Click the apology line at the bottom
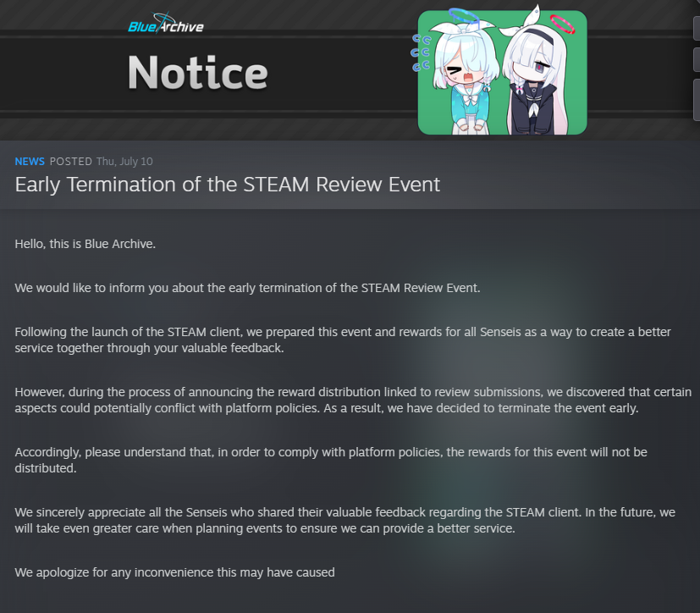Image resolution: width=700 pixels, height=613 pixels. [174, 572]
